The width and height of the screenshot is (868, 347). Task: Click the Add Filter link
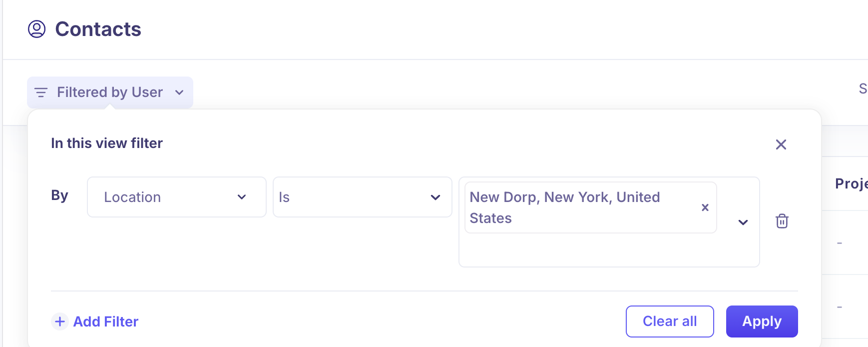[x=106, y=321]
